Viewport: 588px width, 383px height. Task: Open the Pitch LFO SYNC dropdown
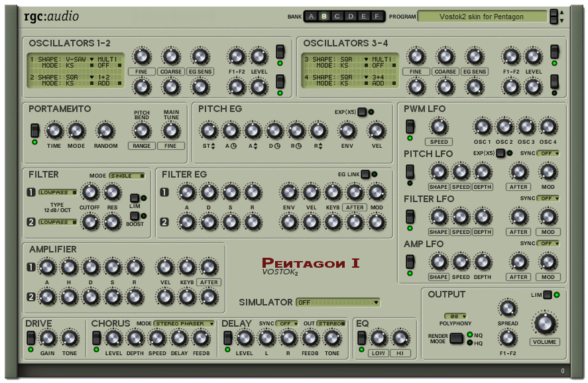[548, 153]
